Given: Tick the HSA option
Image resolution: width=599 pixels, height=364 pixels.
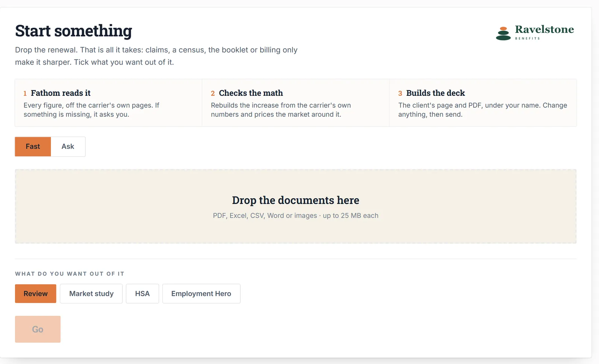Looking at the screenshot, I should click(142, 294).
